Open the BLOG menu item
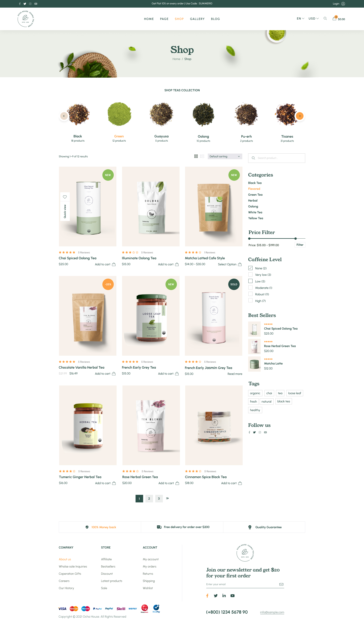This screenshot has width=364, height=629. click(x=215, y=19)
